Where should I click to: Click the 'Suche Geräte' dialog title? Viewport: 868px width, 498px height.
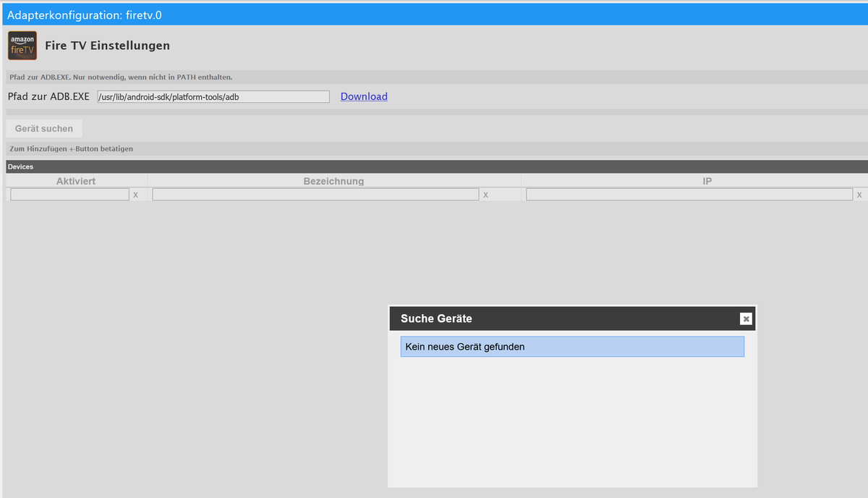(x=436, y=318)
